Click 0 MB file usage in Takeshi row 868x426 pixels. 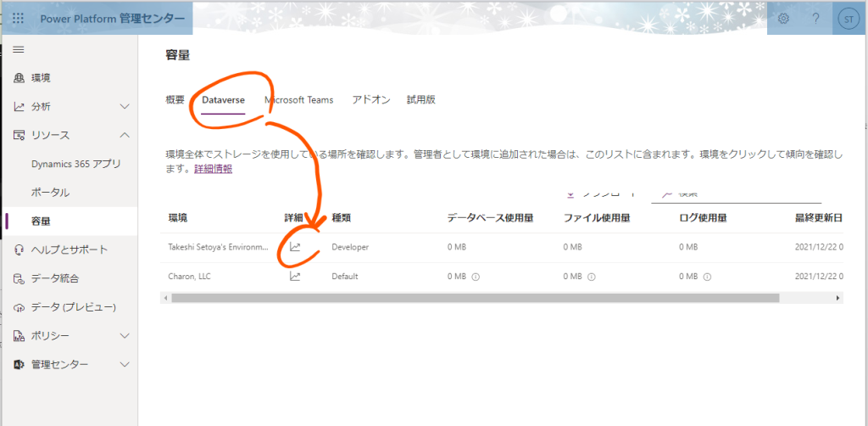pyautogui.click(x=573, y=247)
